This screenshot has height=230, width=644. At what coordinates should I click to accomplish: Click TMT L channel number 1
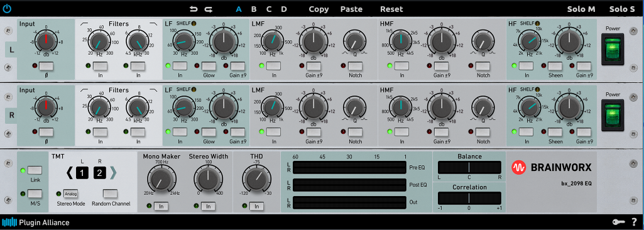82,173
